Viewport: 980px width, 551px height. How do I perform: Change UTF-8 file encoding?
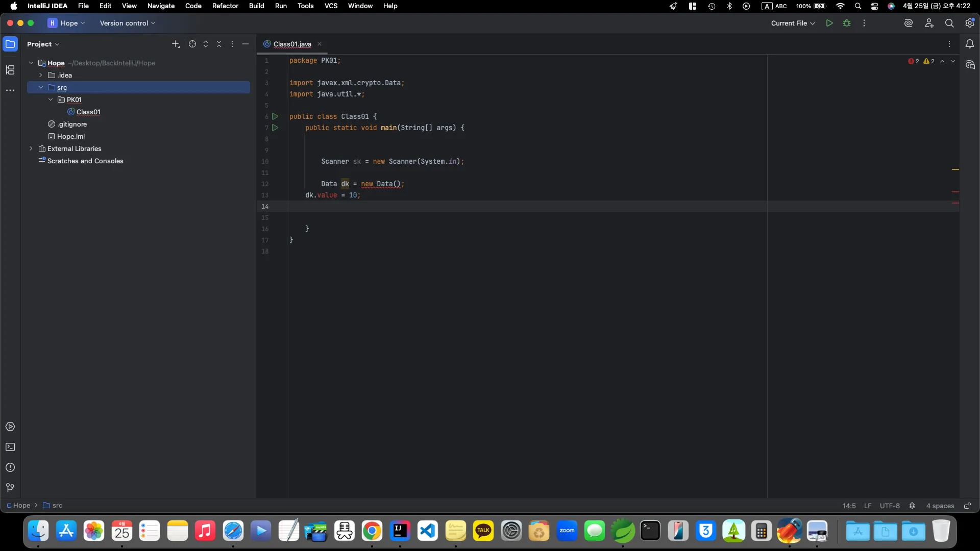(890, 506)
